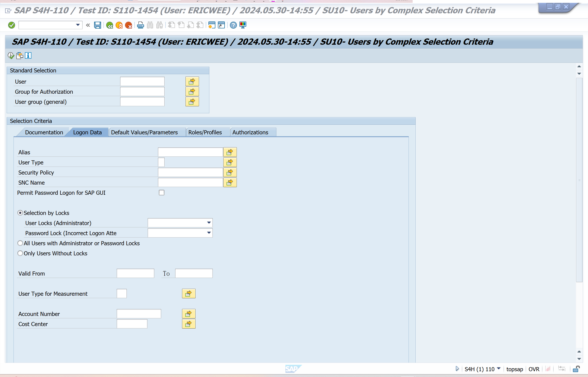Click the Valid From date field

(x=135, y=273)
